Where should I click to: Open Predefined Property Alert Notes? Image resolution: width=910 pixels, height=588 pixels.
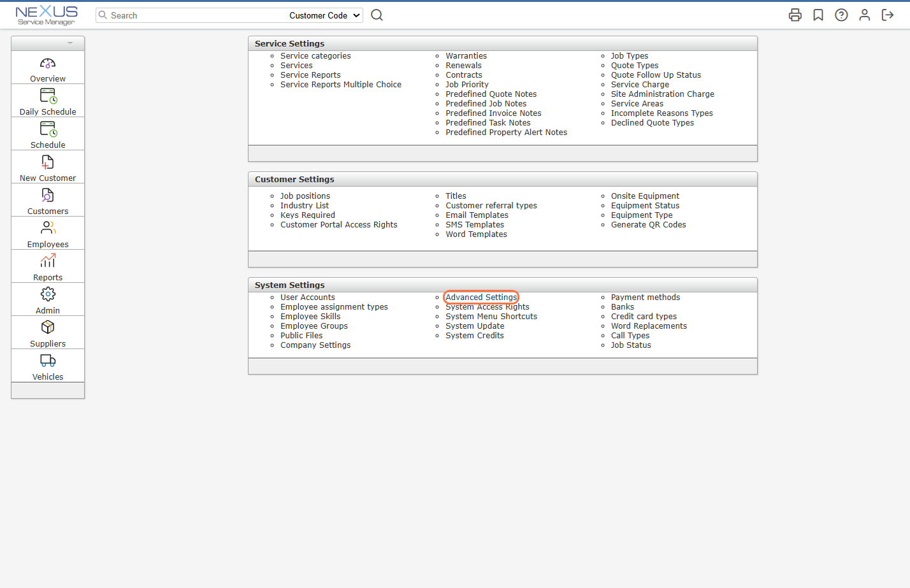506,133
